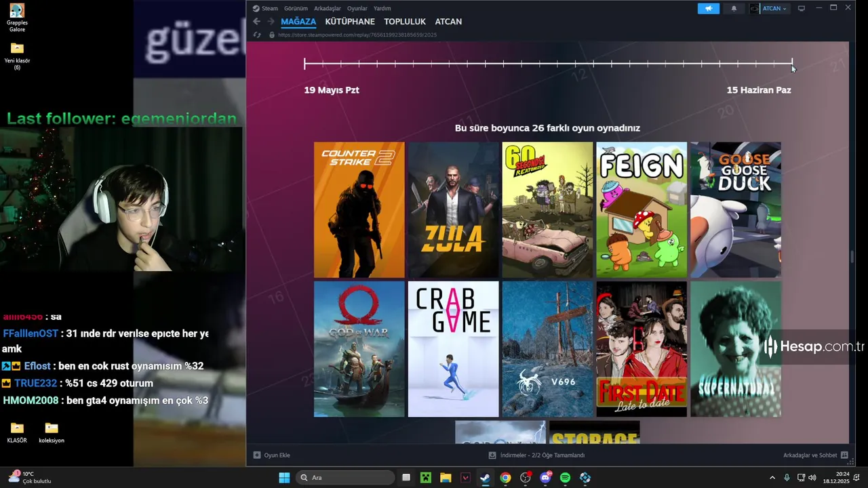This screenshot has width=868, height=488.
Task: Go back with the Steam back arrow
Action: pos(256,22)
